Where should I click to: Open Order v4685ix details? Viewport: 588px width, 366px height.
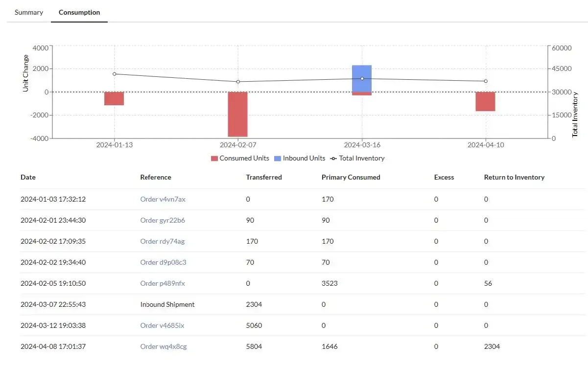[161, 325]
